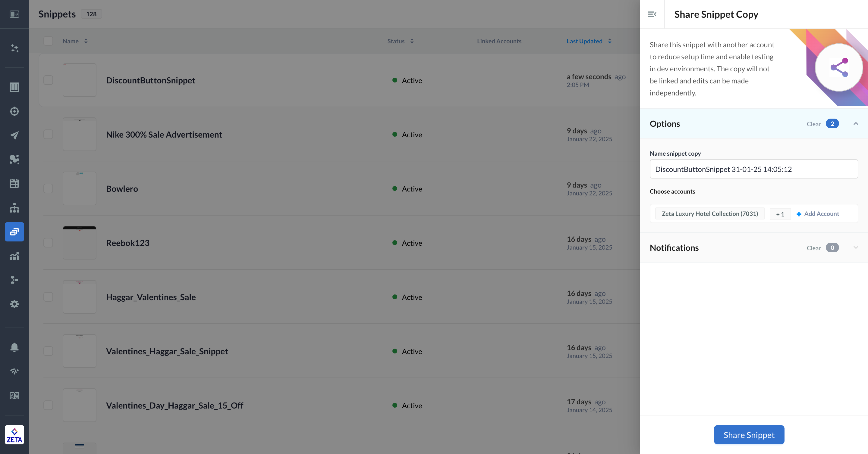Check the Nike 300% Sale Advertisement checkbox
Viewport: 868px width, 454px height.
click(48, 134)
